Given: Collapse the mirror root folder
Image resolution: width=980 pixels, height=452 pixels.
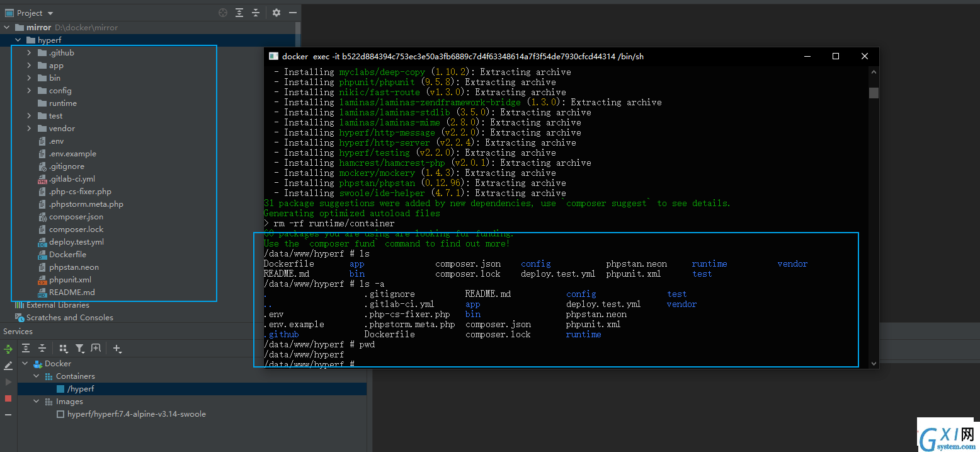Looking at the screenshot, I should (7, 28).
